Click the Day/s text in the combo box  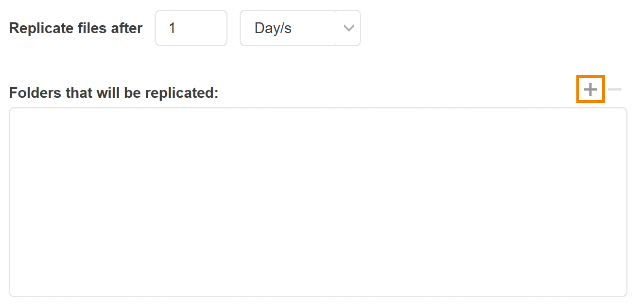coord(273,28)
